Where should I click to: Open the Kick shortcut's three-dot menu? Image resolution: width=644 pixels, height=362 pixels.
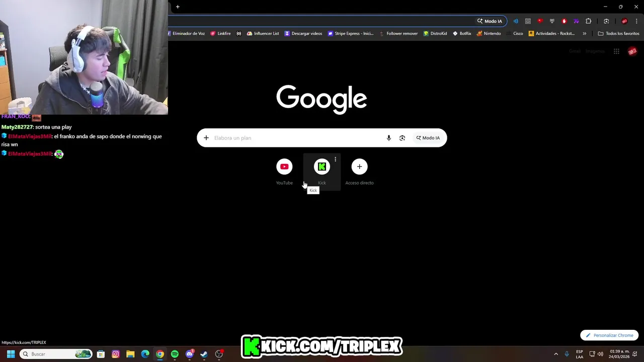335,159
